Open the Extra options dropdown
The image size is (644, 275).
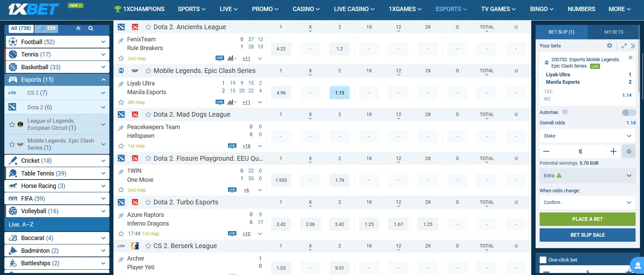(587, 175)
